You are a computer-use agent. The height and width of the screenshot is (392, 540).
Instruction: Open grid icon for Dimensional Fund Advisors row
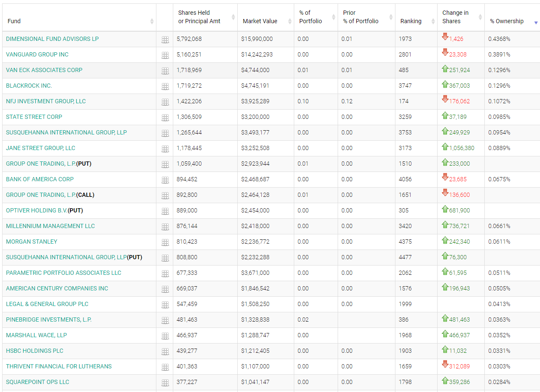(165, 40)
